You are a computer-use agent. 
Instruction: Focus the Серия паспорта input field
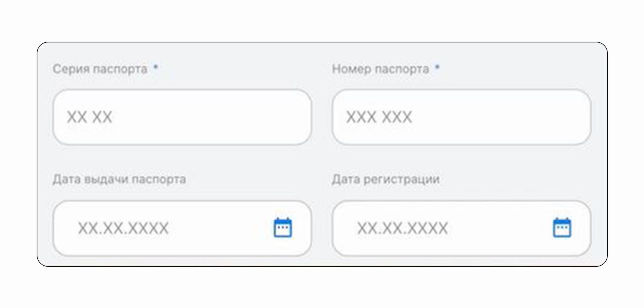(182, 117)
